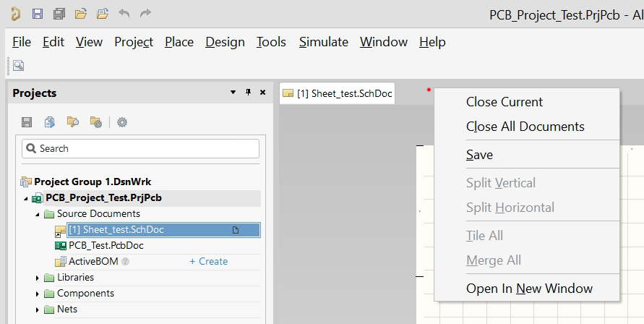Click Projects panel folder settings icon
Viewport: 644px width, 324px height.
[x=96, y=122]
